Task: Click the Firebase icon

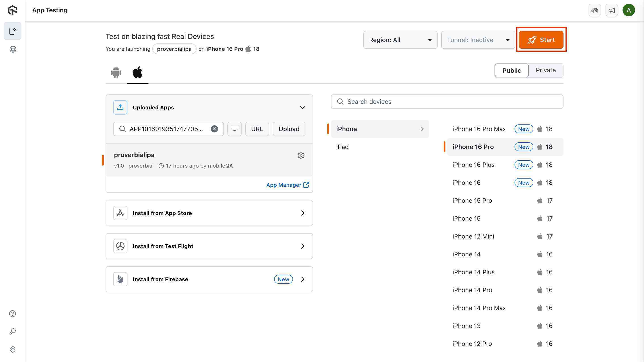Action: coord(120,279)
